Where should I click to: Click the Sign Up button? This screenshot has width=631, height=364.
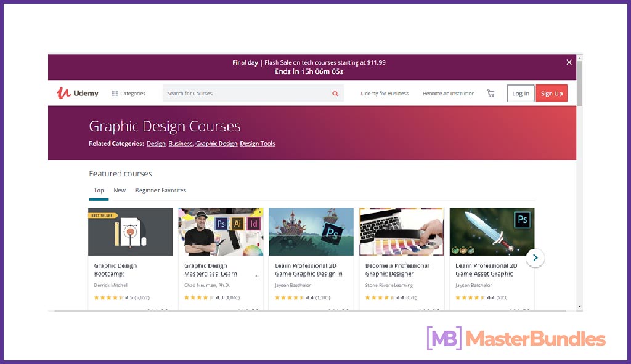tap(552, 94)
